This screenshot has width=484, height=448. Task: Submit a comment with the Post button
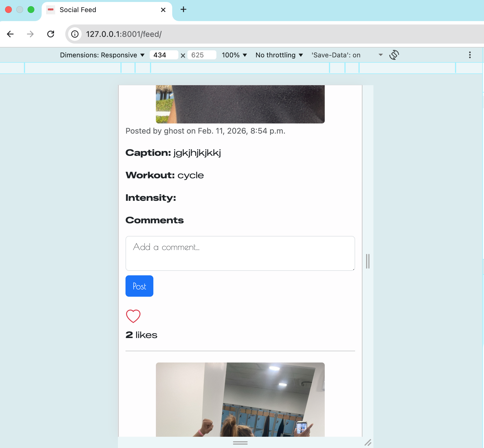point(139,286)
